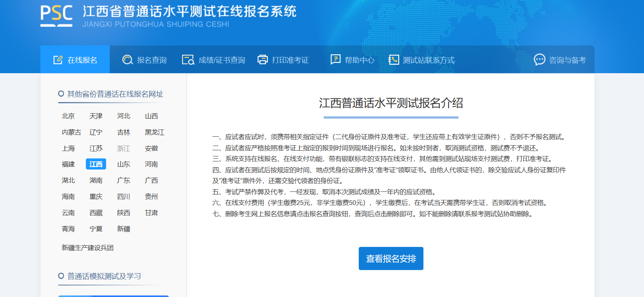Switch to the 帮助中心 tab

[360, 60]
